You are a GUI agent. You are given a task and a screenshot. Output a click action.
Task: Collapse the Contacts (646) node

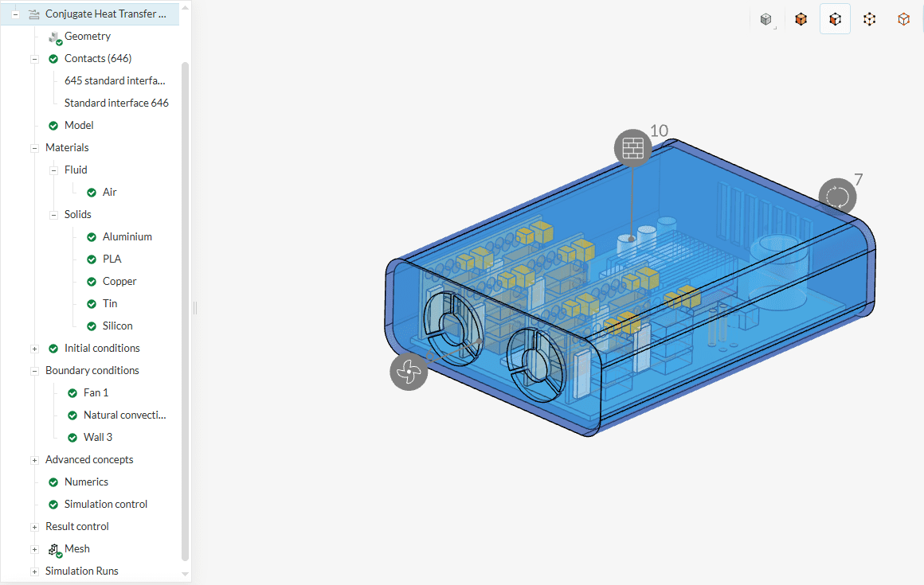coord(34,59)
